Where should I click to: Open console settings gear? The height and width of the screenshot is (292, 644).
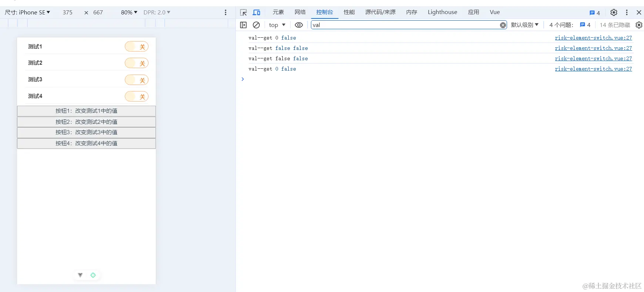click(639, 25)
